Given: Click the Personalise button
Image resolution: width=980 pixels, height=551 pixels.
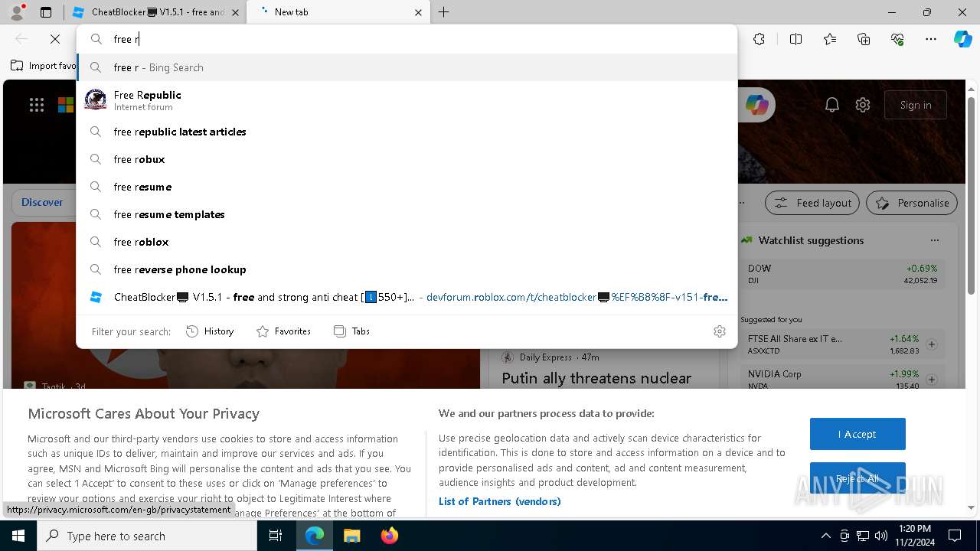Looking at the screenshot, I should pos(912,203).
